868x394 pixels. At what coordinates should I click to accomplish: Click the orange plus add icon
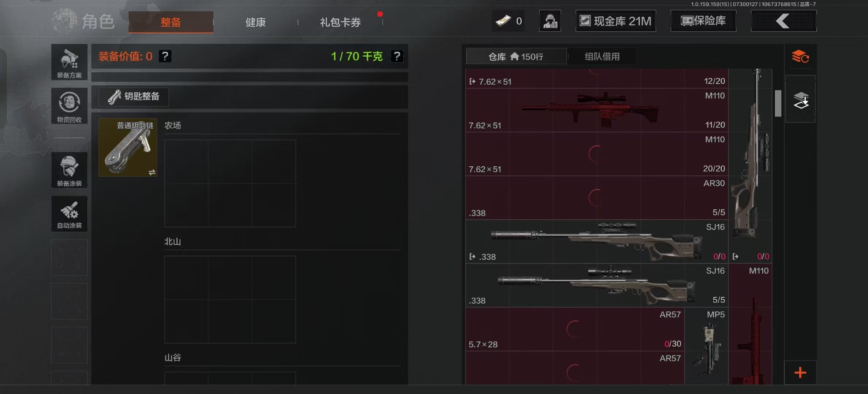click(800, 373)
